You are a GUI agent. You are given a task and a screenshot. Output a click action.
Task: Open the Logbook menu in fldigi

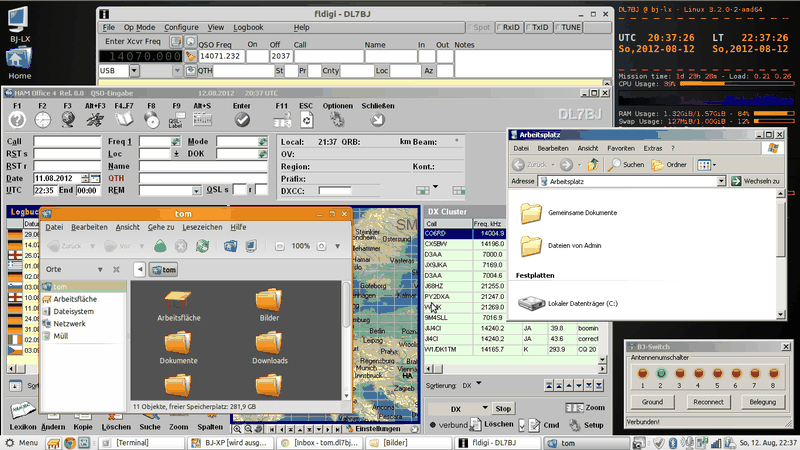[x=248, y=27]
